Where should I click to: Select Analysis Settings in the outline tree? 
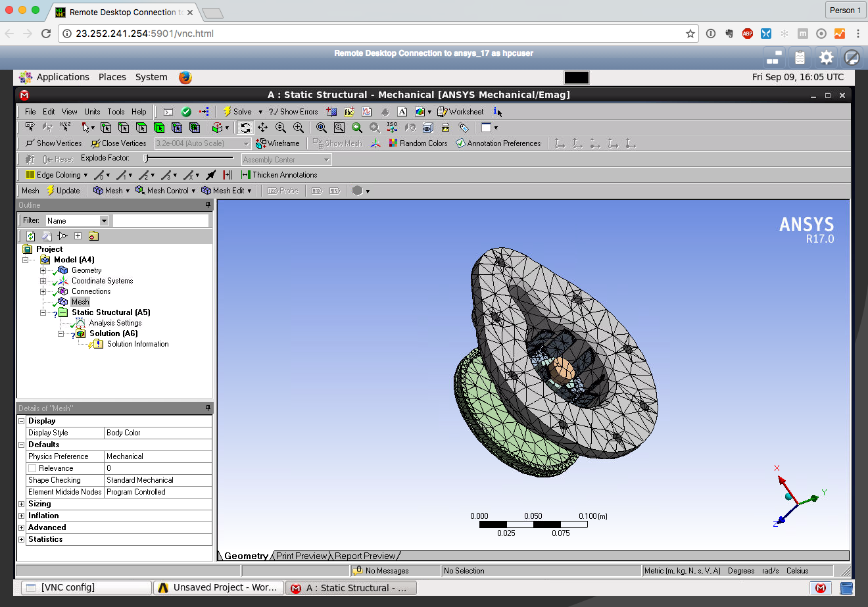point(115,323)
